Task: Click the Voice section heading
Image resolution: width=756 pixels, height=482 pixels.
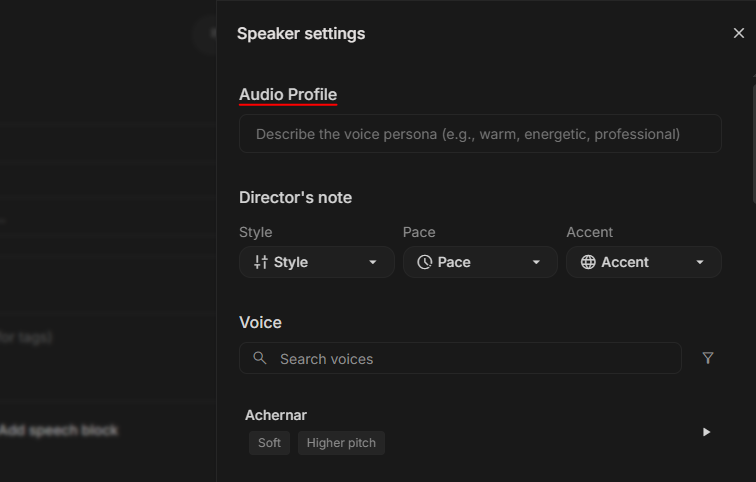Action: pos(260,322)
